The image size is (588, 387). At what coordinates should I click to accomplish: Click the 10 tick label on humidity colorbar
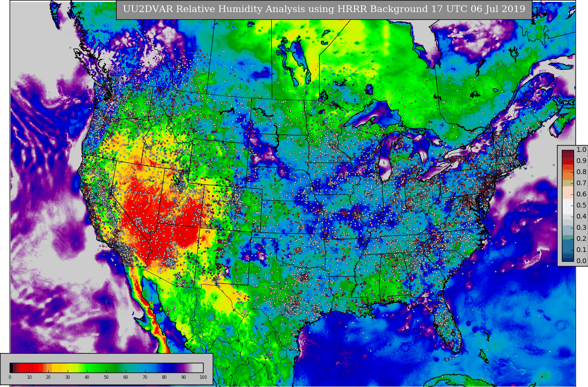pyautogui.click(x=29, y=377)
